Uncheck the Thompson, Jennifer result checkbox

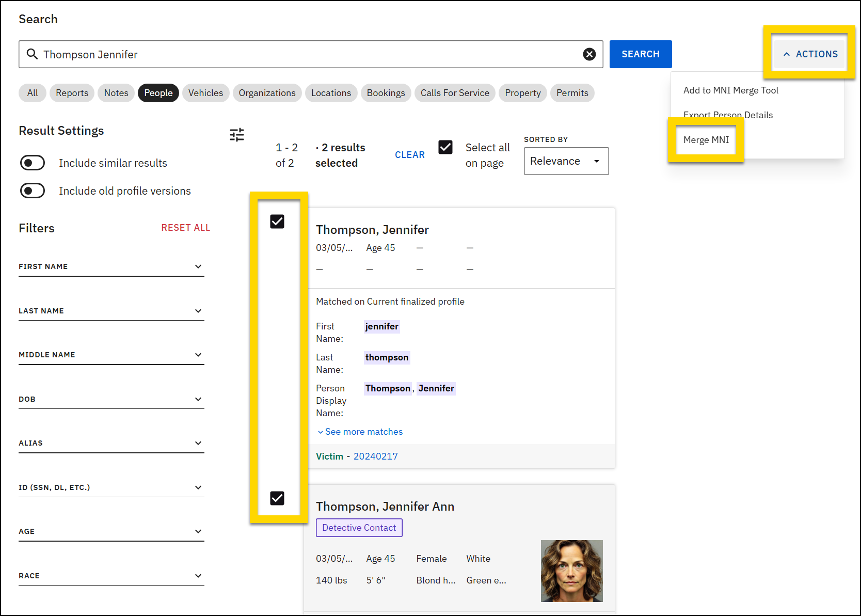[277, 221]
